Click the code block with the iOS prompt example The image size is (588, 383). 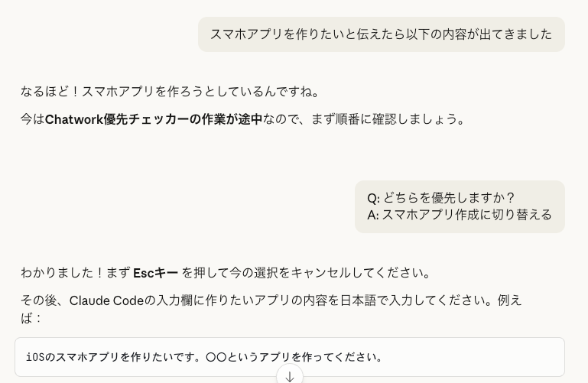[x=289, y=357]
